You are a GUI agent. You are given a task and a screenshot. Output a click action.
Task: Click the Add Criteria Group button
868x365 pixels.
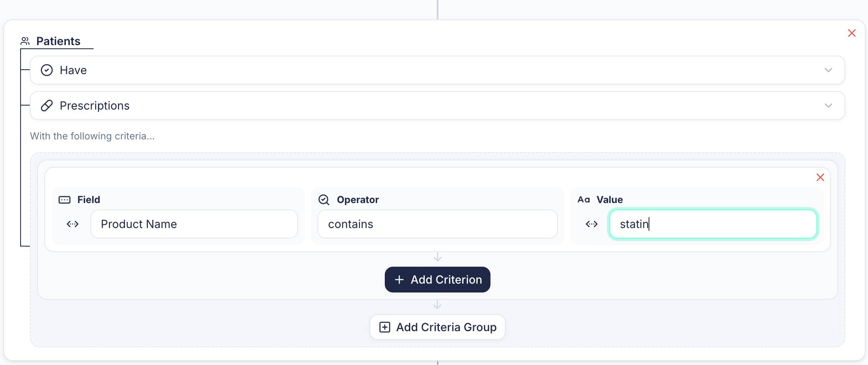click(437, 327)
